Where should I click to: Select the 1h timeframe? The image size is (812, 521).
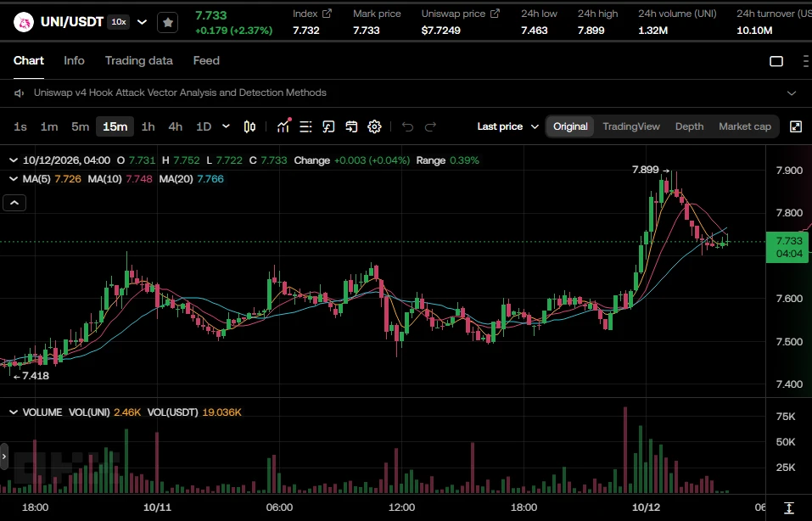click(x=148, y=126)
